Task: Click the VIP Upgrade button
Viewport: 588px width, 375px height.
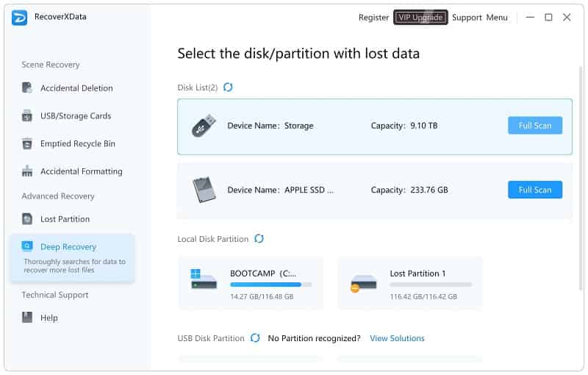Action: [420, 18]
